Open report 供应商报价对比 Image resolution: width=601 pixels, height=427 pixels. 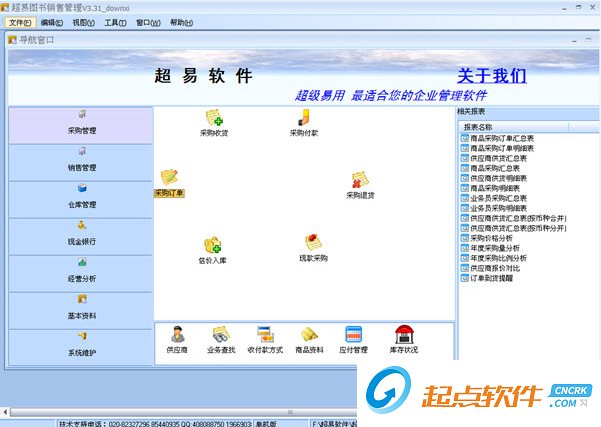click(490, 268)
